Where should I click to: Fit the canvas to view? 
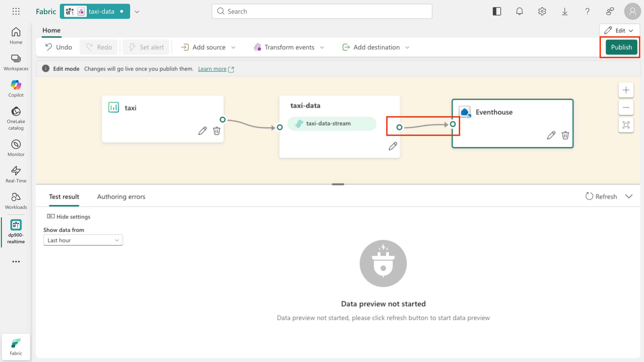626,125
